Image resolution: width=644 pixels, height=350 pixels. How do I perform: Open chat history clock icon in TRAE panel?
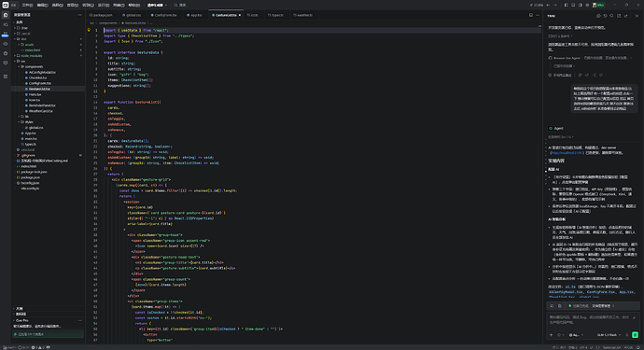click(x=605, y=16)
